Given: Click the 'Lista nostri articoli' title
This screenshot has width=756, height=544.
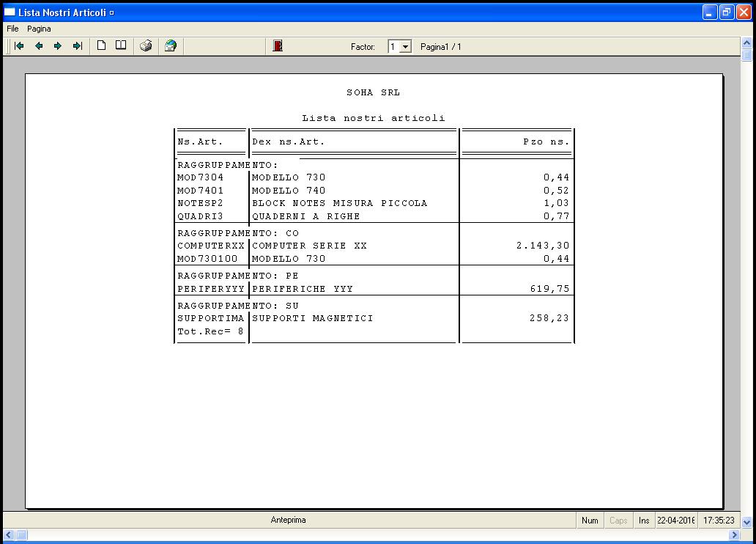Looking at the screenshot, I should [373, 118].
